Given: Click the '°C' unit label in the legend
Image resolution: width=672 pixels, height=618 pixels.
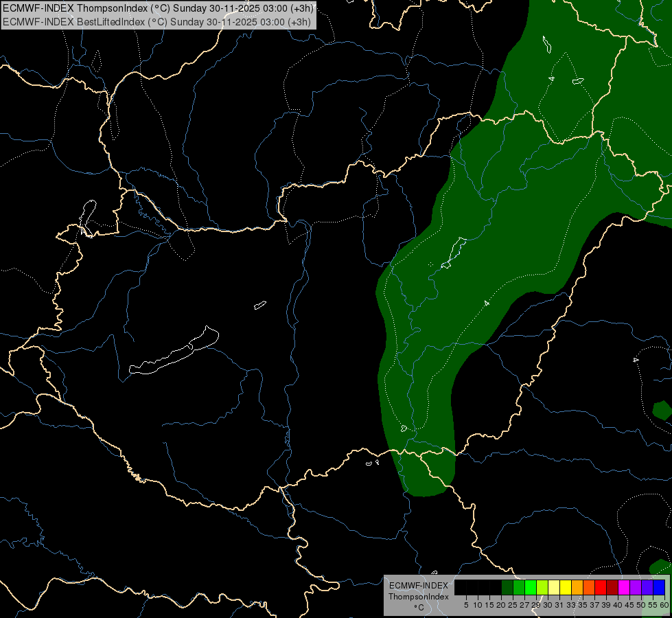Looking at the screenshot, I should [x=419, y=608].
